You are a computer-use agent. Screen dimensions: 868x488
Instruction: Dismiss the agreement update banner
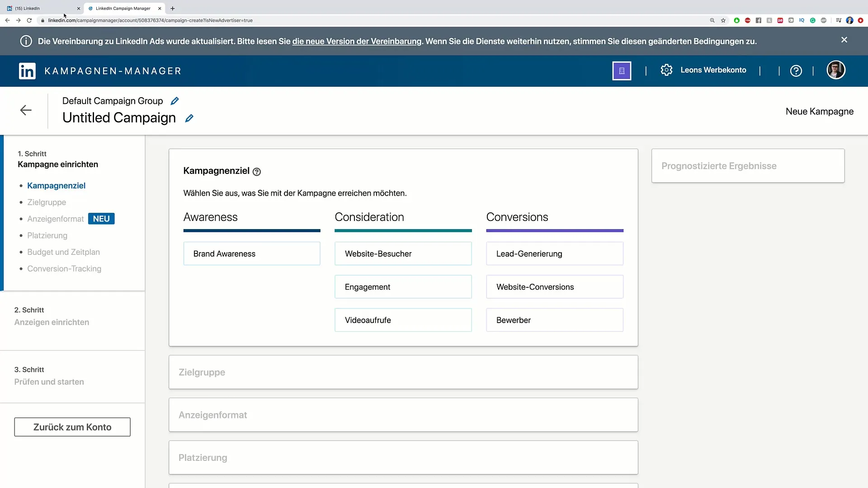(844, 40)
